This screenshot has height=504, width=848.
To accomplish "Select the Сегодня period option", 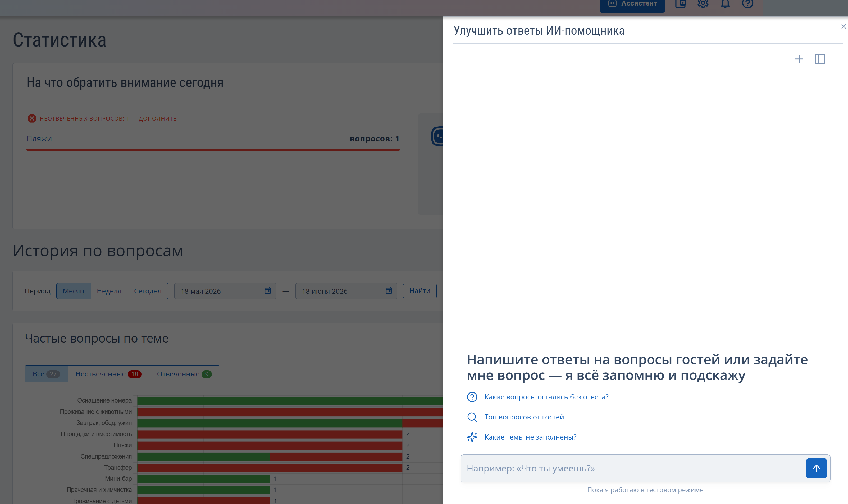I will (148, 291).
